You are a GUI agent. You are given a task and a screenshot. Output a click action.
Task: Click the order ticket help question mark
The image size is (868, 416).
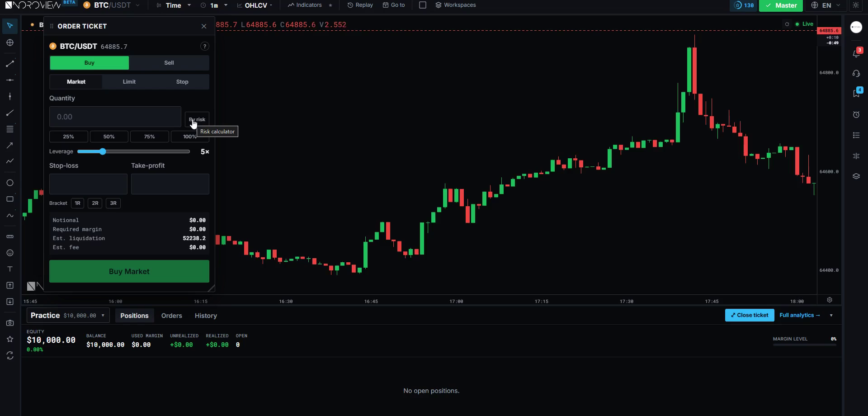click(x=205, y=46)
